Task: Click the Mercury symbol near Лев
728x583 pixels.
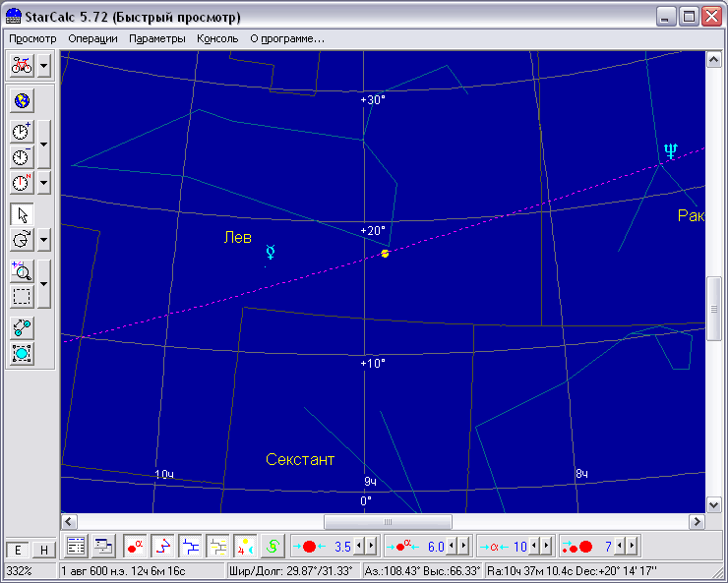Action: [271, 252]
